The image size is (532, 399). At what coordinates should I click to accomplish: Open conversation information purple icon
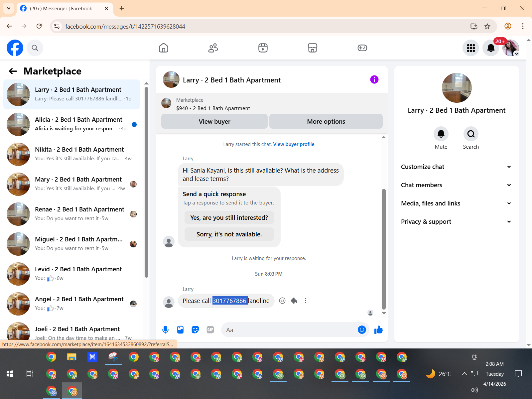374,79
